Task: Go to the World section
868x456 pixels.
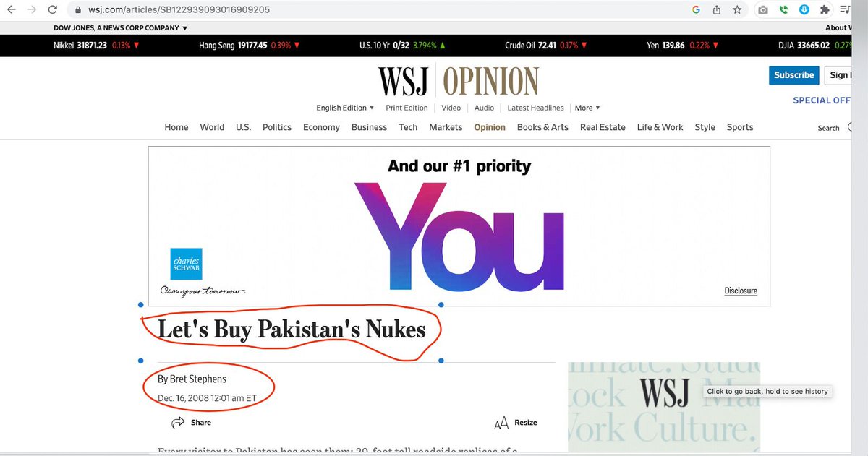Action: tap(212, 127)
